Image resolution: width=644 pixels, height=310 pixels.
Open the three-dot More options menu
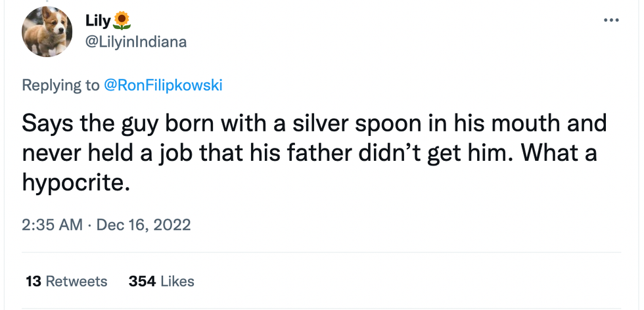[611, 20]
